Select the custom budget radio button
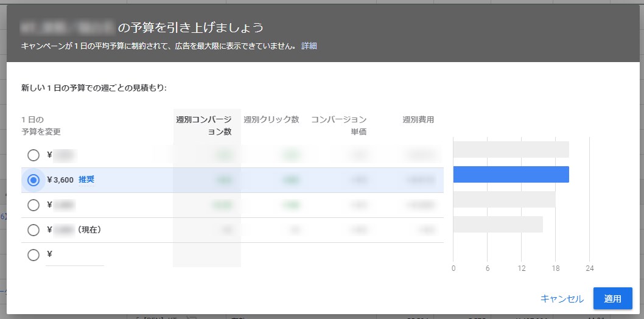The width and height of the screenshot is (644, 319). 33,255
